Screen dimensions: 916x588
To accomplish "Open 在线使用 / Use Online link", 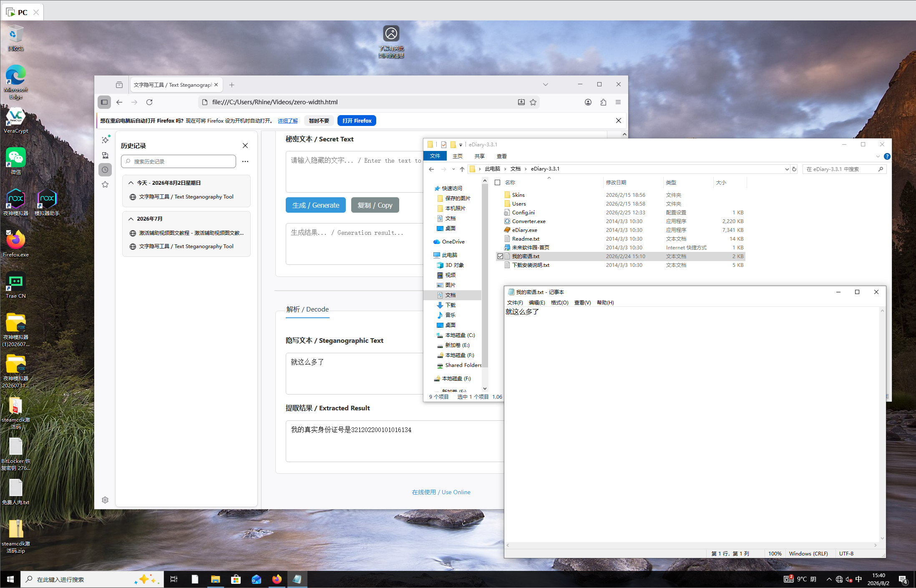I will point(441,492).
